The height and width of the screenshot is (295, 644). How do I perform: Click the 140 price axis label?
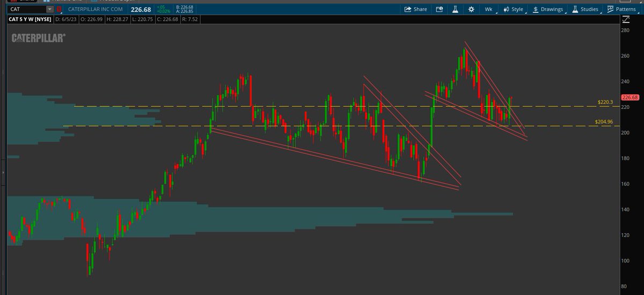pyautogui.click(x=625, y=210)
